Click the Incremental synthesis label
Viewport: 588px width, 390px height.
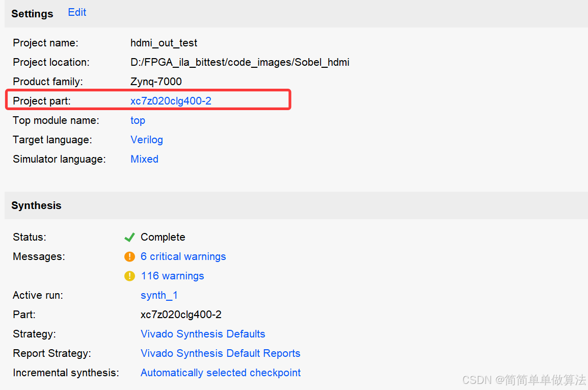(x=66, y=373)
